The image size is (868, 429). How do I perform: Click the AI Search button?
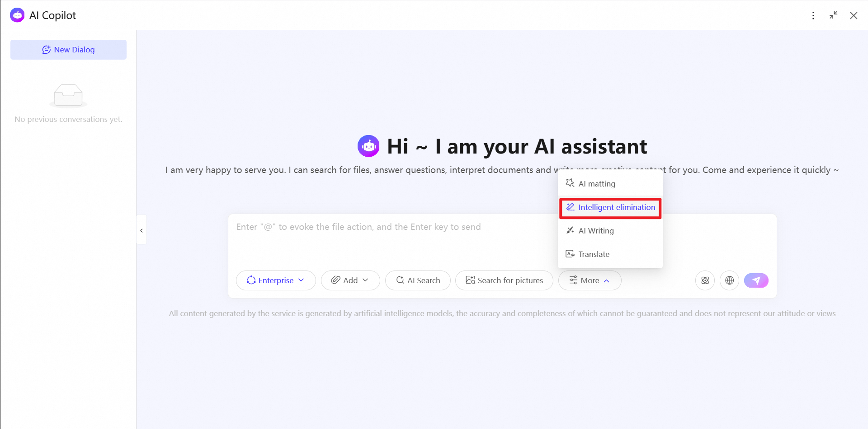click(418, 280)
